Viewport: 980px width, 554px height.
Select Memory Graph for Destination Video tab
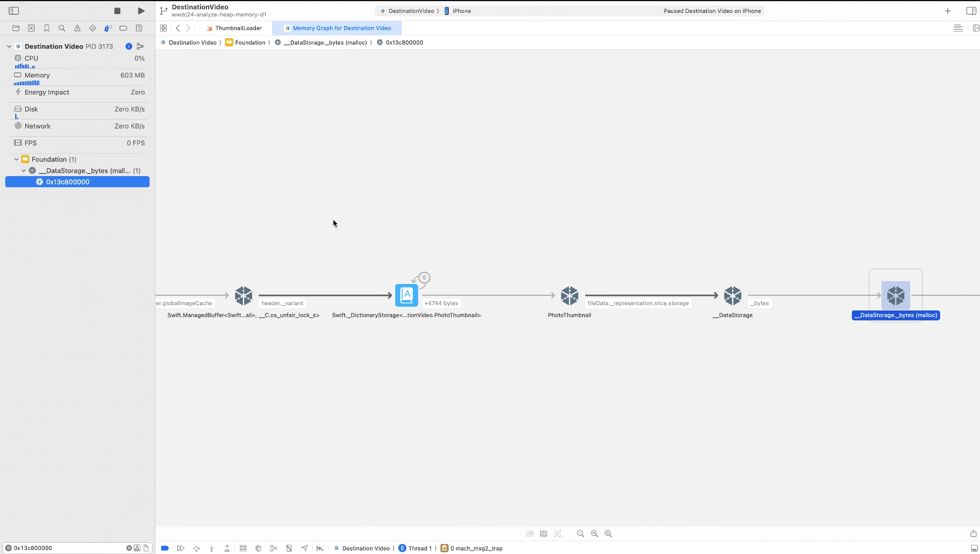click(x=338, y=28)
